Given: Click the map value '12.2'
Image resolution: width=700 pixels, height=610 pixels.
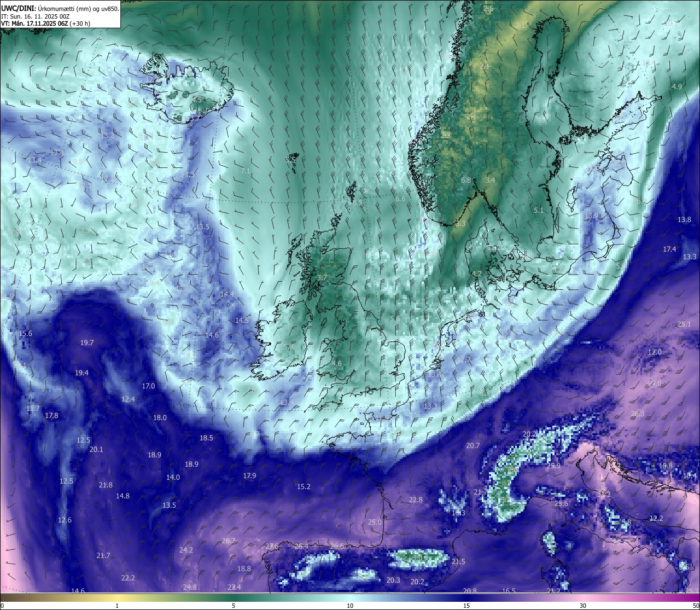Looking at the screenshot, I should 656,519.
